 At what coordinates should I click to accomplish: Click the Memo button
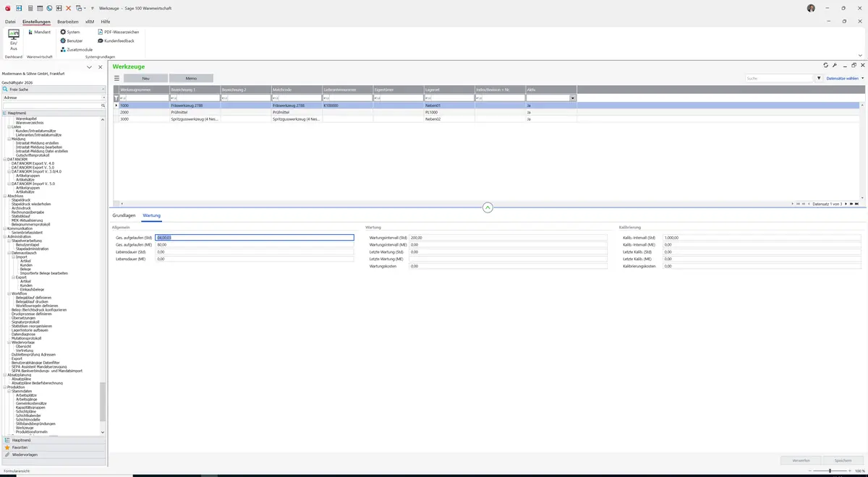(191, 78)
